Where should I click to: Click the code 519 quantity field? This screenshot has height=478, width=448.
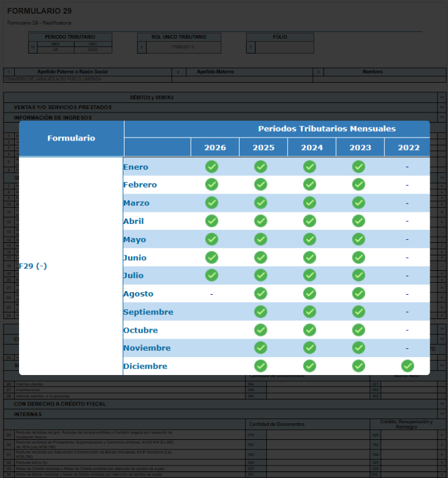click(x=318, y=435)
